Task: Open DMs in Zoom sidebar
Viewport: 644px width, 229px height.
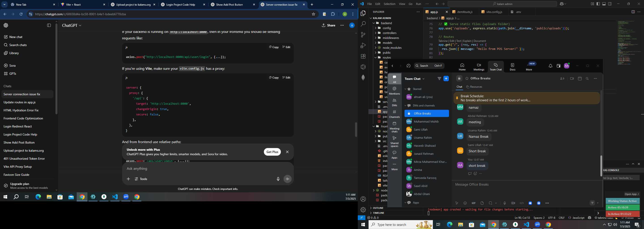Action: coord(394,102)
